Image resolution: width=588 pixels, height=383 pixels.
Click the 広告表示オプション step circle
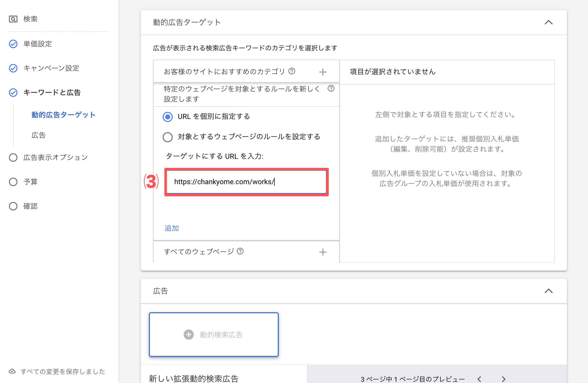[13, 158]
